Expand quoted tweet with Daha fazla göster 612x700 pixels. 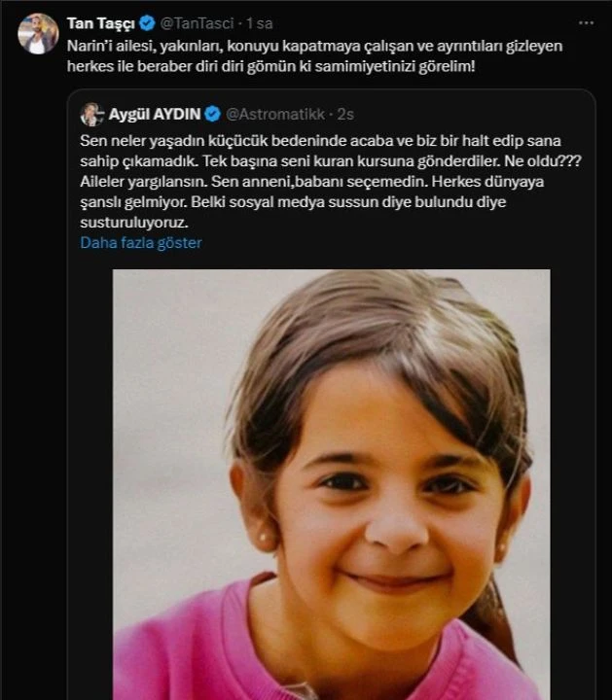[x=141, y=243]
